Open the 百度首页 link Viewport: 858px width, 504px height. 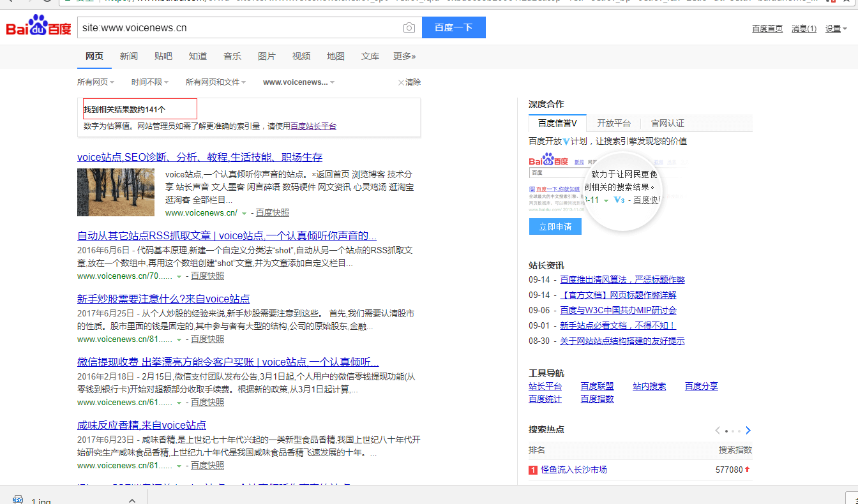tap(767, 29)
